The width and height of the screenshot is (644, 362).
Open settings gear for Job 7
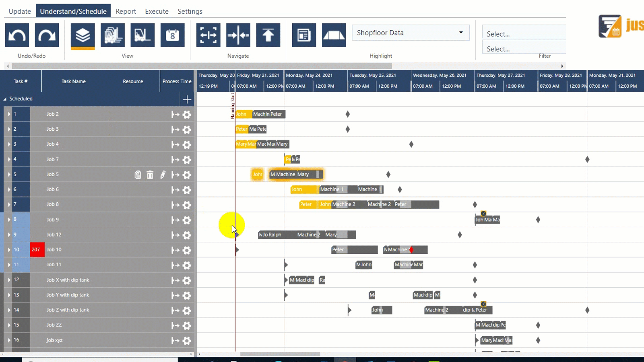tap(187, 160)
